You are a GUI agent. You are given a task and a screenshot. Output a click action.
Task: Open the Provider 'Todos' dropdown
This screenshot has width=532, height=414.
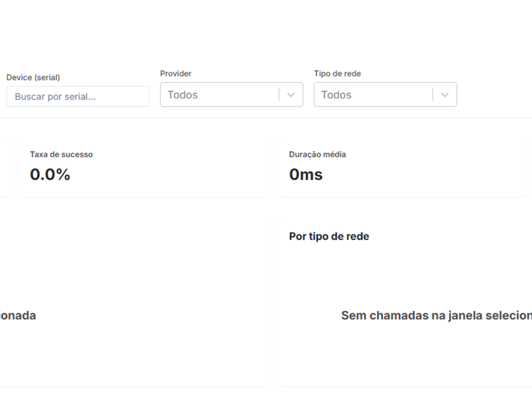tap(232, 95)
